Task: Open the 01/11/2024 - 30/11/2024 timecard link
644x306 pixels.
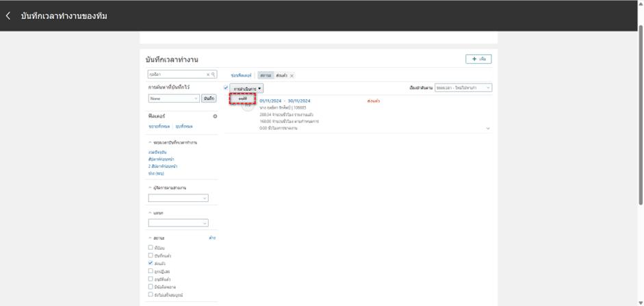Action: coord(285,101)
